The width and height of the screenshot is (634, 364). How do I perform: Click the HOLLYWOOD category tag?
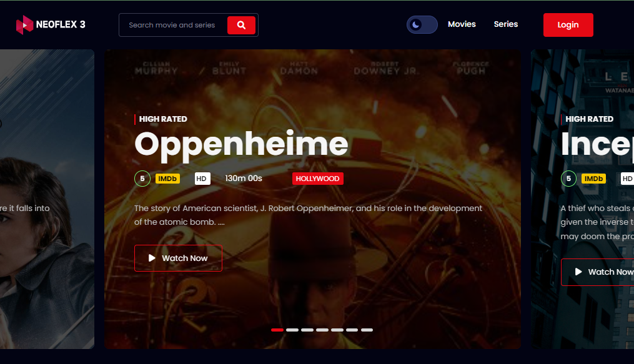(x=317, y=179)
